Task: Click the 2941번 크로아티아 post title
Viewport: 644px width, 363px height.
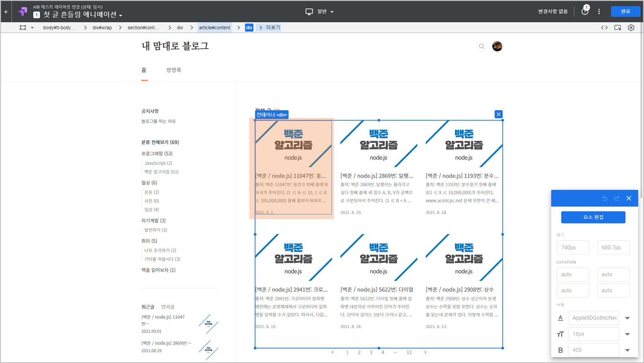Action: [292, 290]
